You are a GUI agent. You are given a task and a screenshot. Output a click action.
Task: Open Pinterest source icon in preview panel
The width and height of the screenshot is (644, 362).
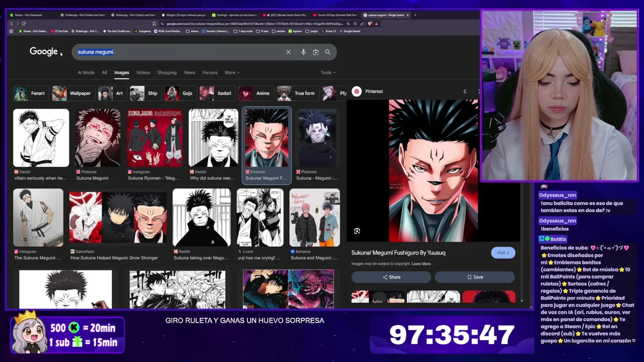point(357,91)
